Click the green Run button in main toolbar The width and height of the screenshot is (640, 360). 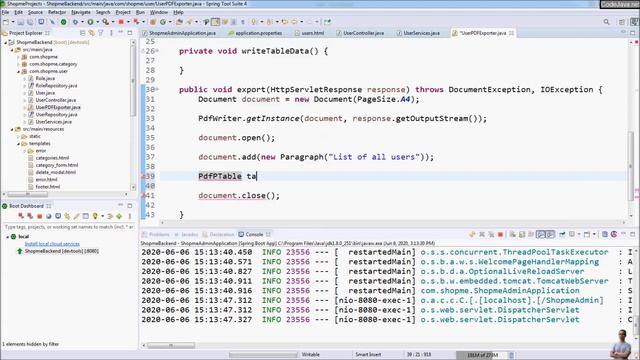[91, 22]
